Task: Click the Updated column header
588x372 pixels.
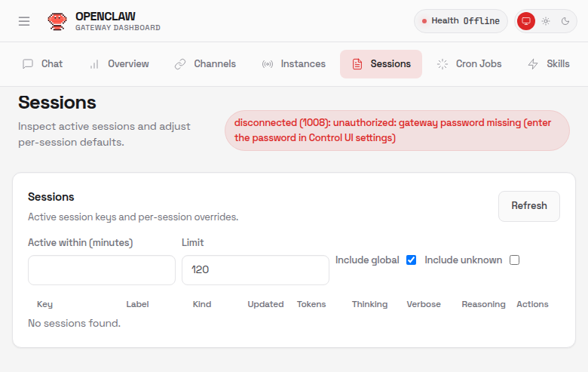Action: click(265, 304)
